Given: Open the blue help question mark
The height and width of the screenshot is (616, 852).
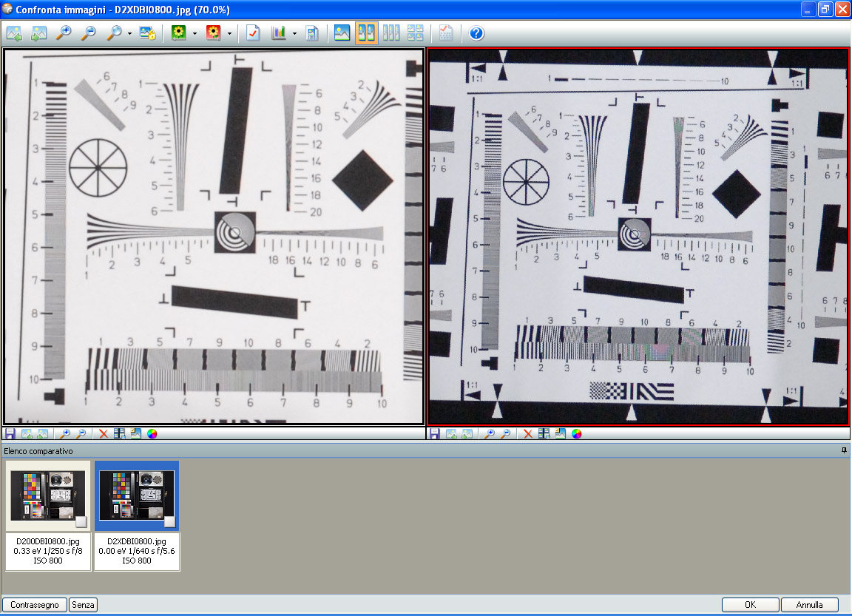Looking at the screenshot, I should 476,33.
